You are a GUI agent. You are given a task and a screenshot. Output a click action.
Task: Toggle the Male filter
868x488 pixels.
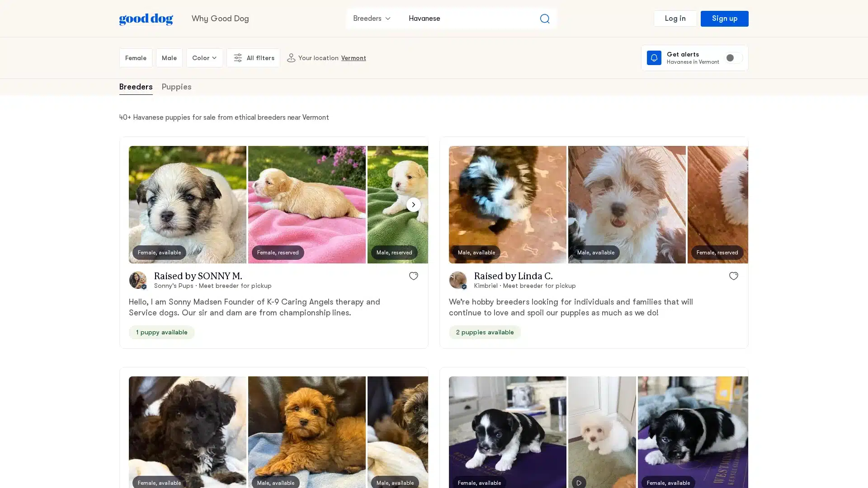tap(169, 58)
